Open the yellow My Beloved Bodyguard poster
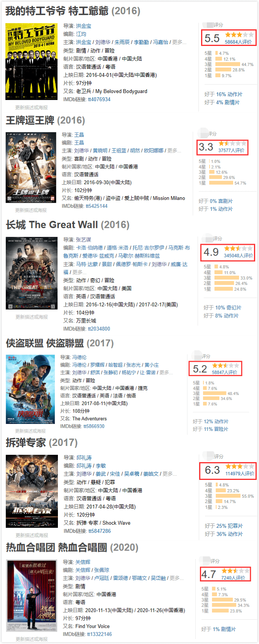The image size is (259, 644). pos(32,62)
